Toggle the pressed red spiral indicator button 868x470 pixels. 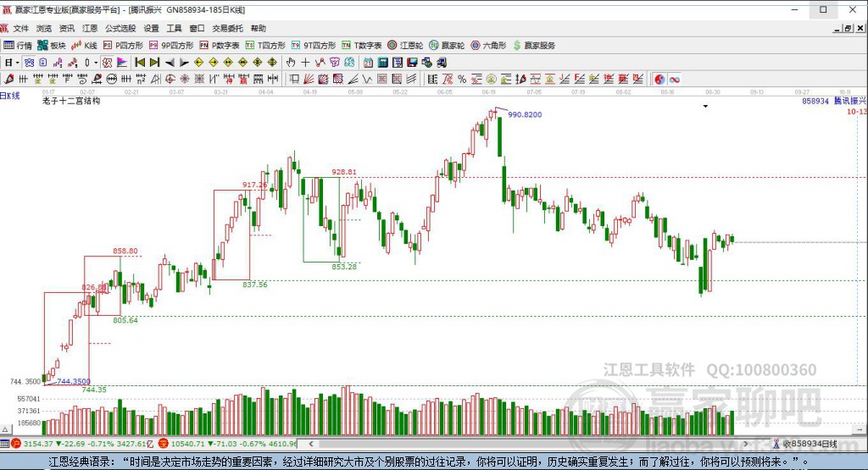(x=107, y=63)
